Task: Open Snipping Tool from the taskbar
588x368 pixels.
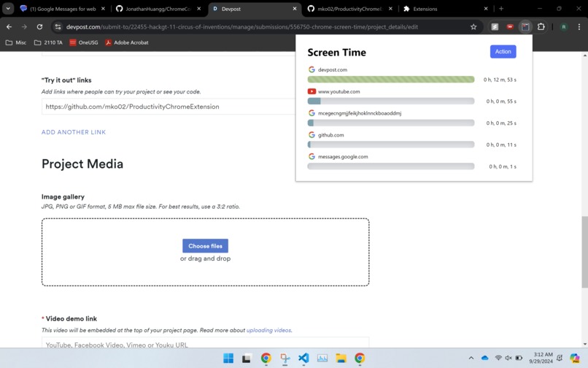Action: [x=285, y=359]
